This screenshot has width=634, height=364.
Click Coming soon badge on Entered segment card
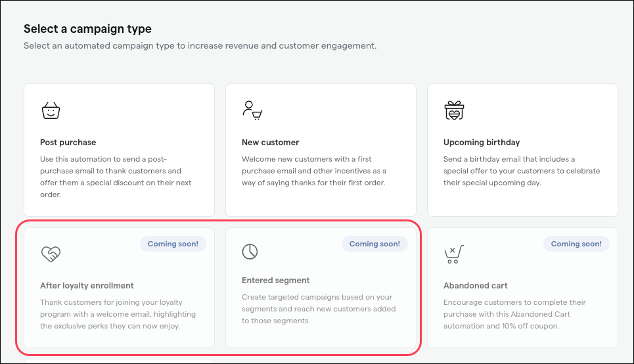[x=375, y=244]
